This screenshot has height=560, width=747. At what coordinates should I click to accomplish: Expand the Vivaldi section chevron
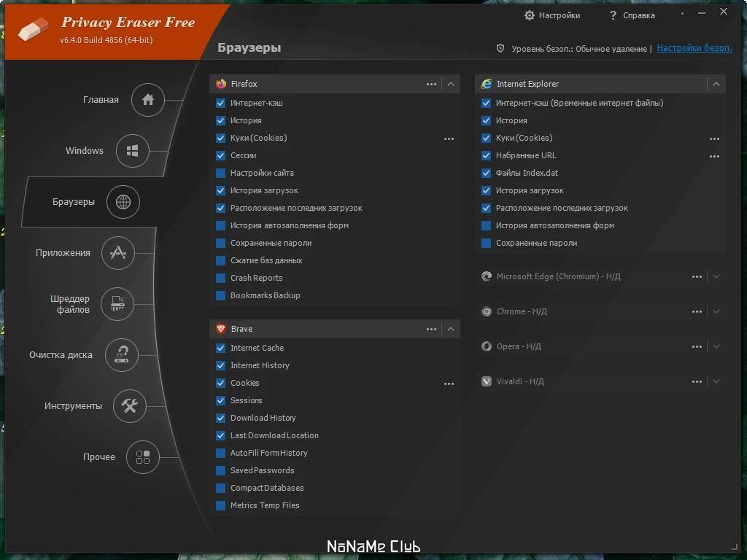point(716,382)
